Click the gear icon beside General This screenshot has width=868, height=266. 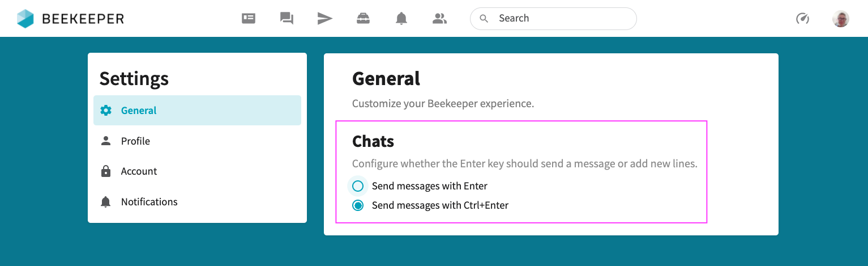(106, 111)
